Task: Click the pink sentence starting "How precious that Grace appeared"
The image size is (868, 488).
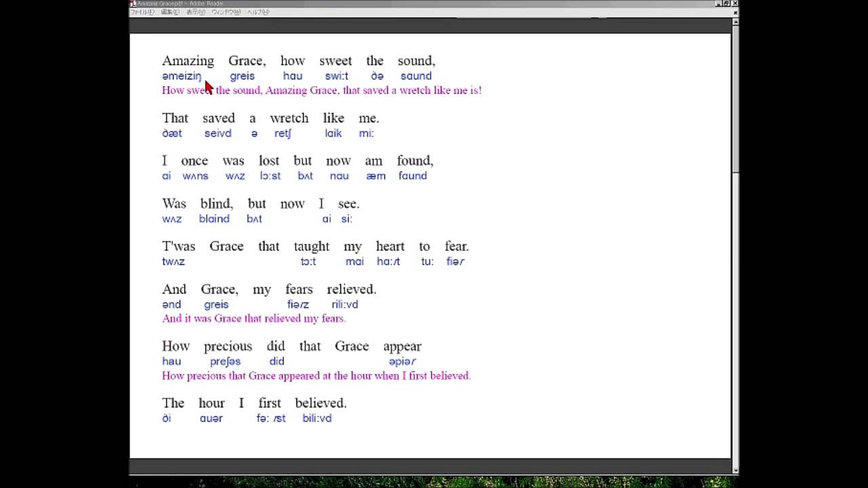Action: pyautogui.click(x=316, y=375)
